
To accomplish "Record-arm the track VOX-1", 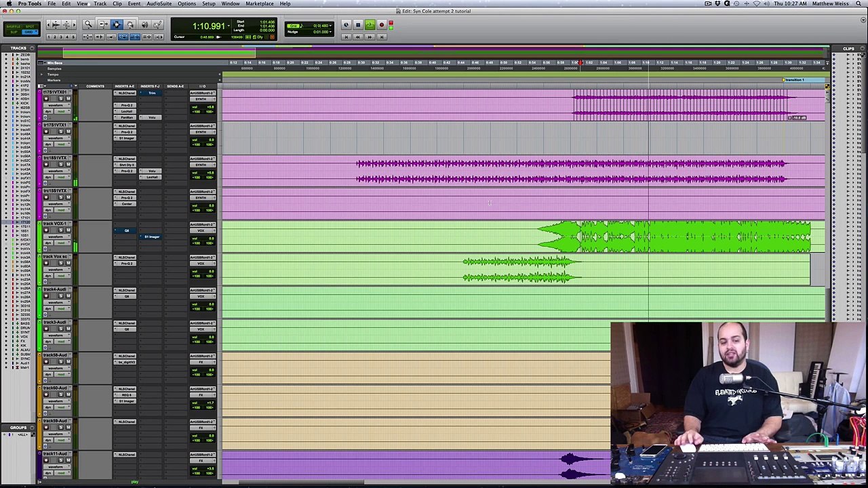I will 46,231.
